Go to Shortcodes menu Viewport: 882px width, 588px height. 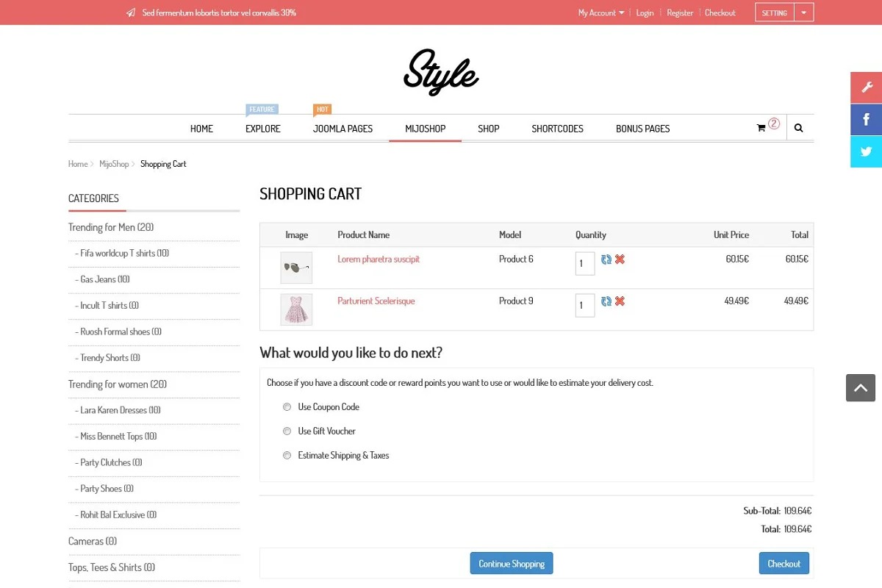pyautogui.click(x=557, y=129)
